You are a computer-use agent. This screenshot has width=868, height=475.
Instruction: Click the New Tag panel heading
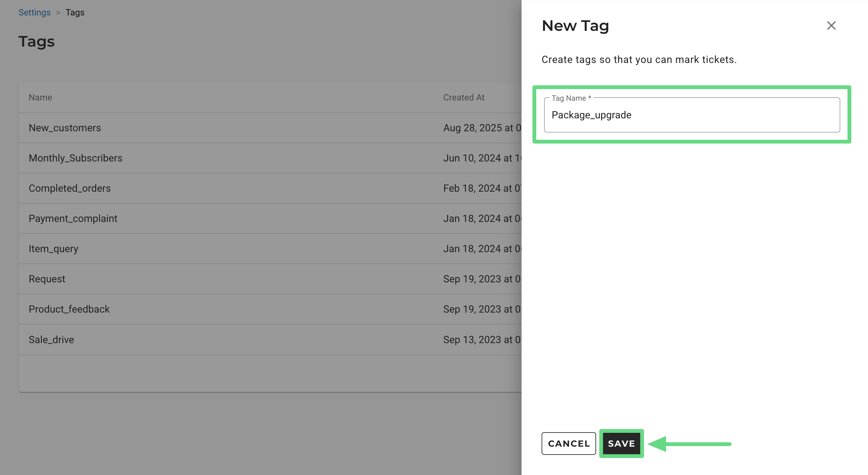pyautogui.click(x=575, y=25)
